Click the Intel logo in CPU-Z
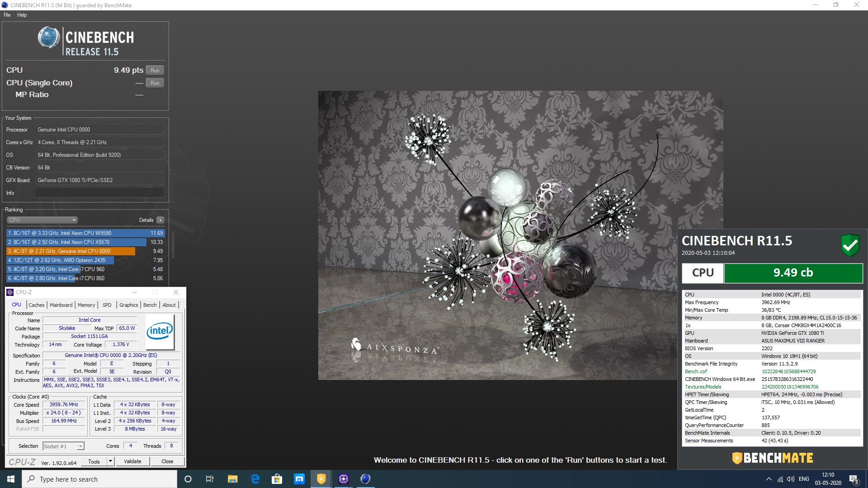Image resolution: width=868 pixels, height=488 pixels. (x=160, y=333)
